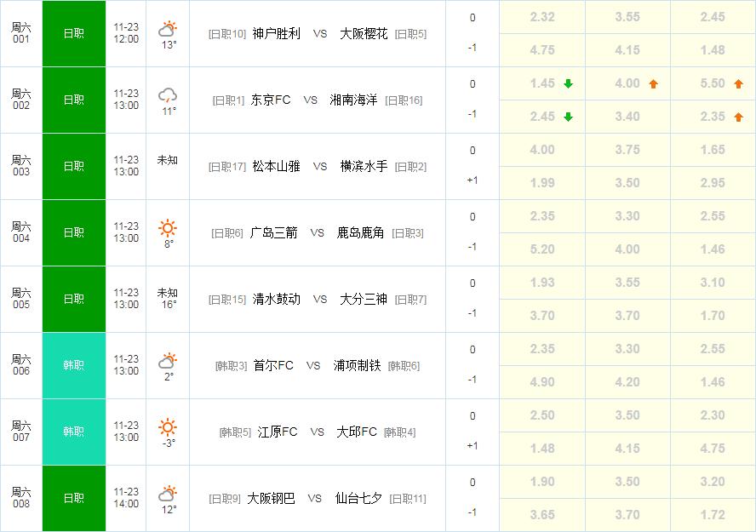Click the 2° weather icon beside 首尔FC match
The height and width of the screenshot is (532, 756).
click(x=167, y=361)
